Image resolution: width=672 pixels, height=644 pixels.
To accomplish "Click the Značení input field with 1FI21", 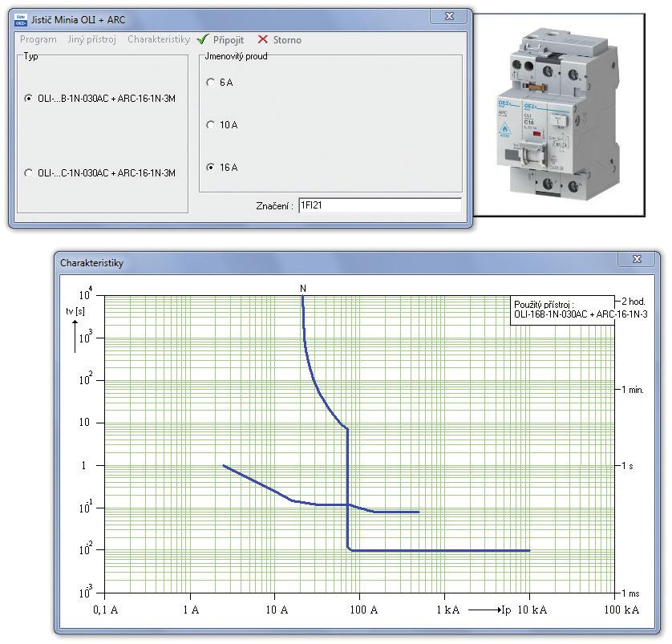I will pyautogui.click(x=380, y=205).
